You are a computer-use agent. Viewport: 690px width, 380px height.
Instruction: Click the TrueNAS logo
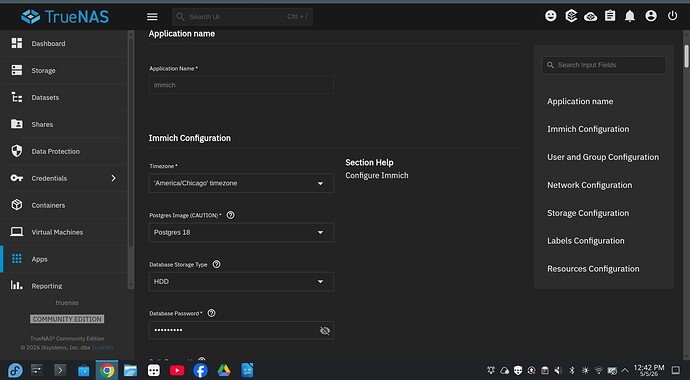[x=65, y=17]
